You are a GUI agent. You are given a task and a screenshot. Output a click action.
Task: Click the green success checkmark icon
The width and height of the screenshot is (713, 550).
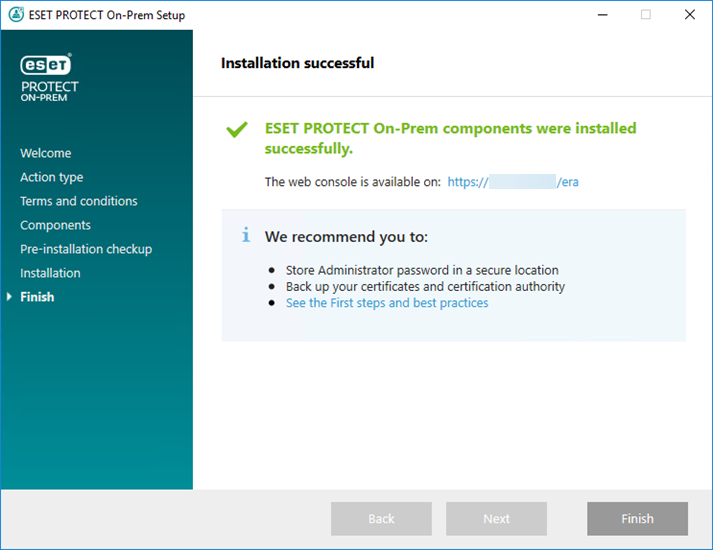[x=236, y=130]
